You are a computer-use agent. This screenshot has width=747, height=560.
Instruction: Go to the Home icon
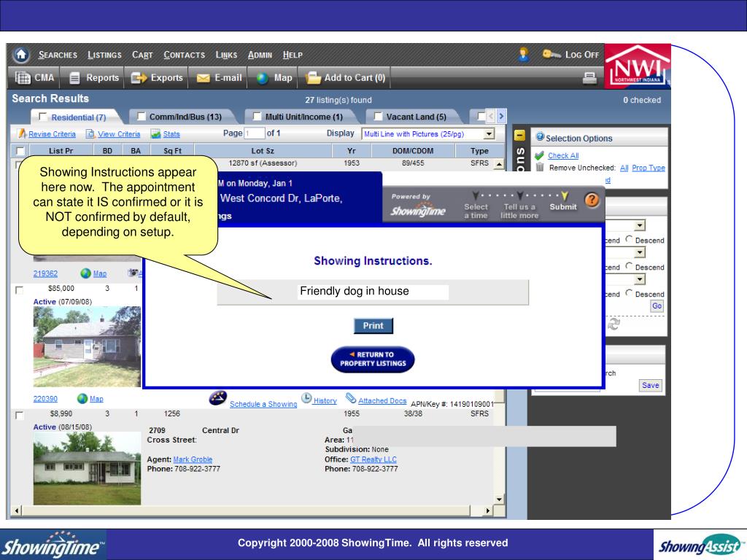point(21,55)
